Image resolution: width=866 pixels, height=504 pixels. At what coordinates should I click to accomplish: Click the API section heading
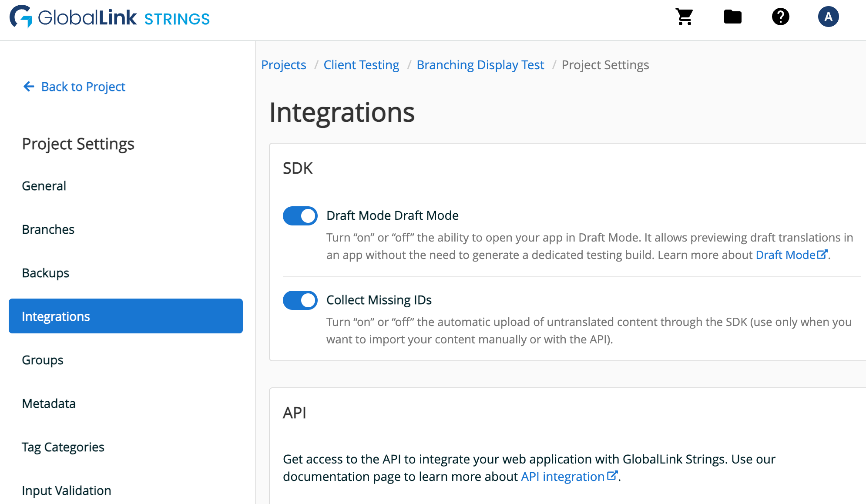(295, 413)
